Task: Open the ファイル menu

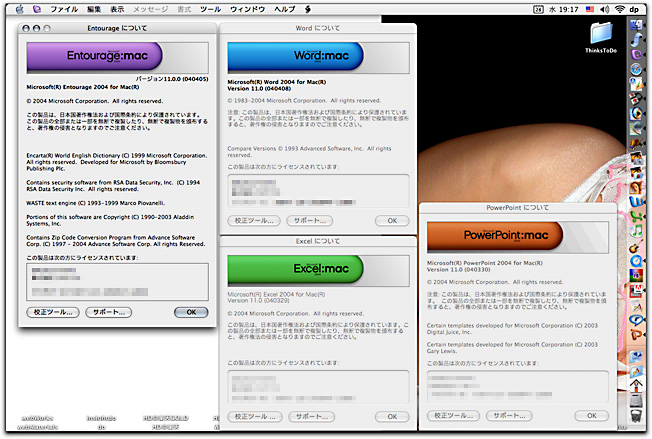Action: (x=64, y=8)
